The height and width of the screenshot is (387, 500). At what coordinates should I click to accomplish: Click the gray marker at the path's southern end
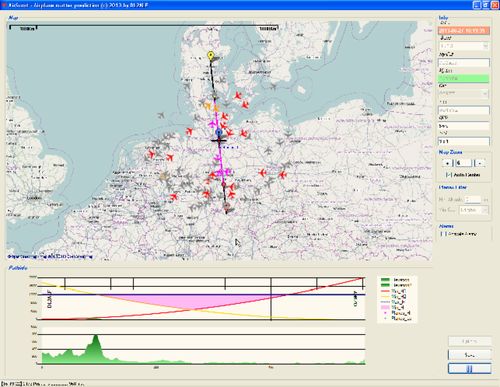(x=227, y=207)
